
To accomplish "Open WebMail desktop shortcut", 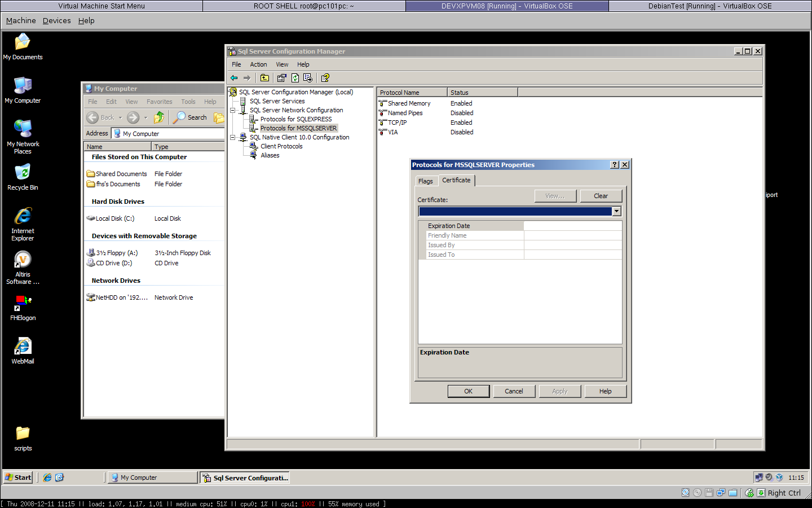I will (23, 351).
